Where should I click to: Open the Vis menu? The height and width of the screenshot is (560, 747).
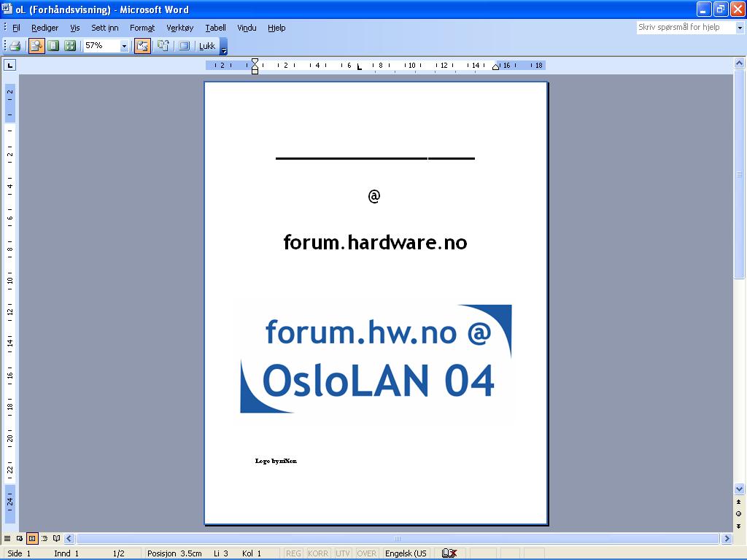75,28
